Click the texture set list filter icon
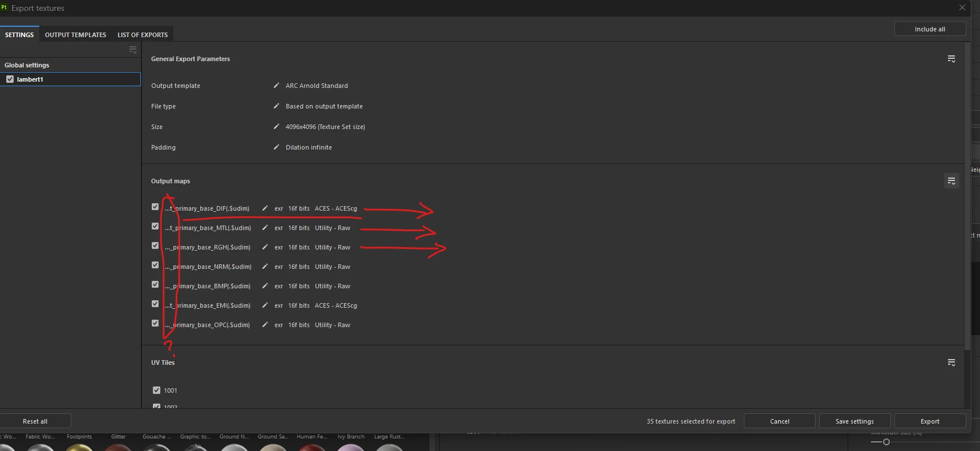The image size is (980, 451). (x=133, y=50)
